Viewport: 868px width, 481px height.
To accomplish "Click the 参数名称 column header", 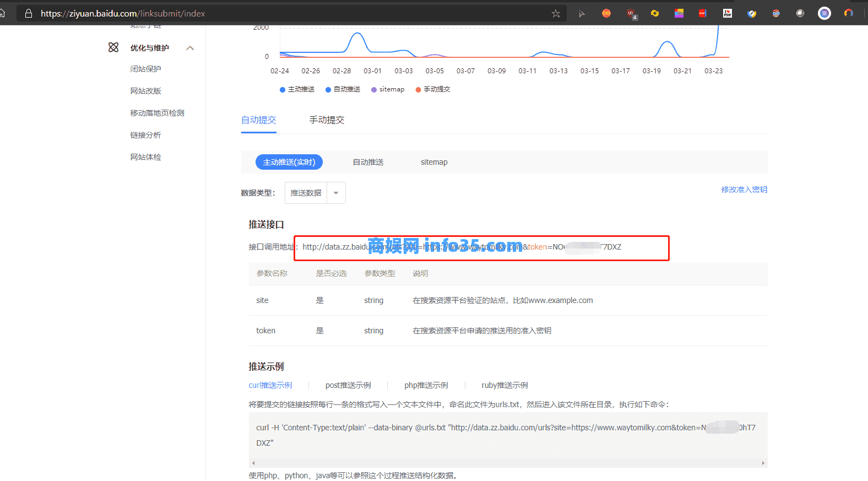I will 272,273.
